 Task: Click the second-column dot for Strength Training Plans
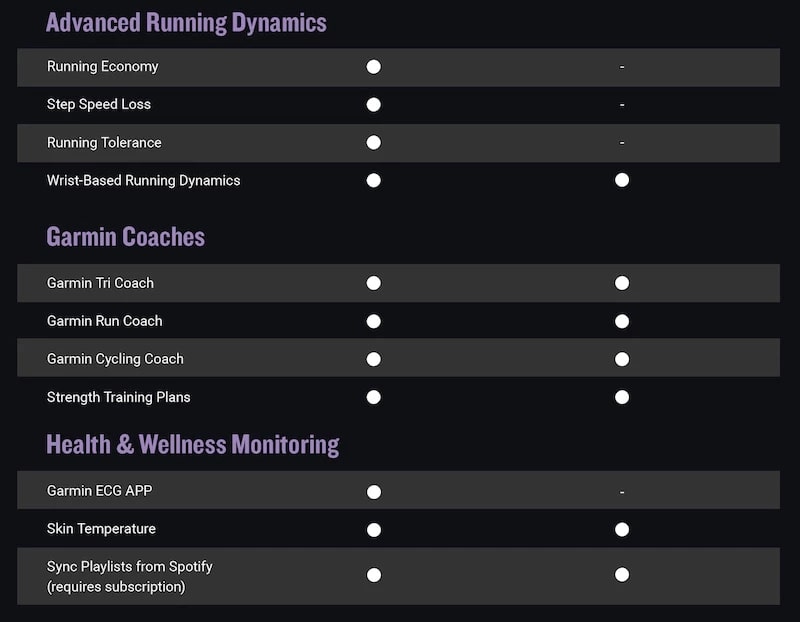pyautogui.click(x=622, y=397)
